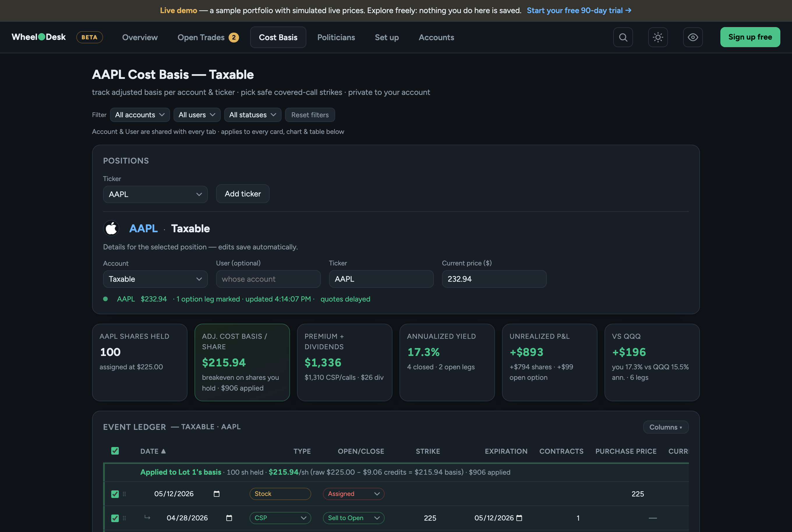Click the Premium + Dividends card
This screenshot has height=532, width=792.
(344, 362)
